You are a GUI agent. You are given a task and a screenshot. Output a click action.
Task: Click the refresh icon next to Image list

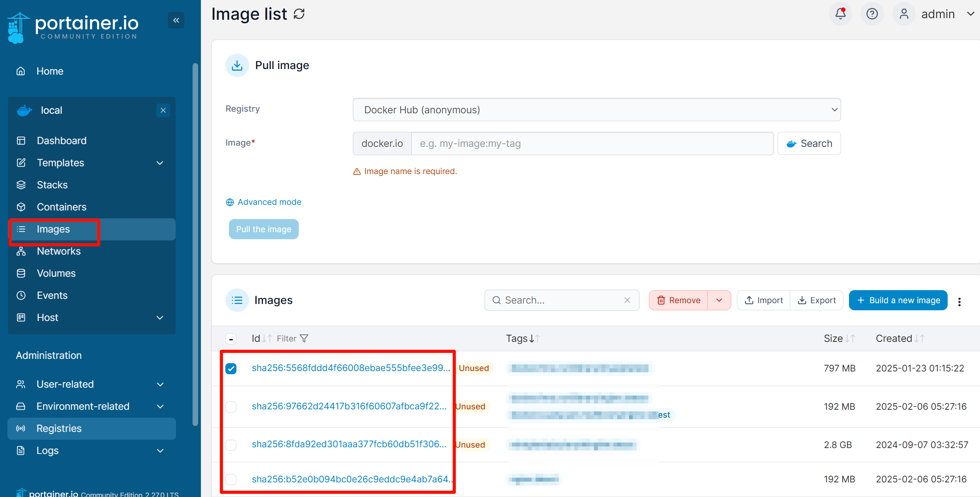point(299,14)
